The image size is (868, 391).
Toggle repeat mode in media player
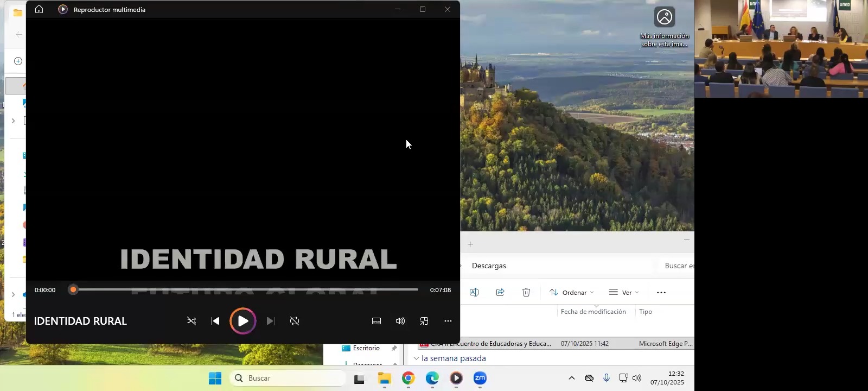tap(295, 321)
